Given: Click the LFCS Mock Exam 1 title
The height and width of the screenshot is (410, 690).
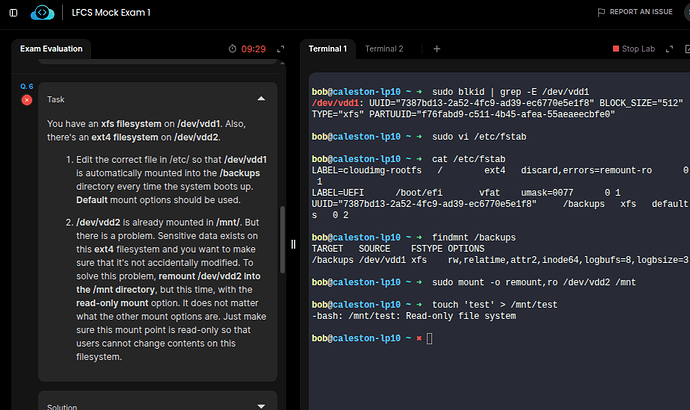Looking at the screenshot, I should (112, 12).
